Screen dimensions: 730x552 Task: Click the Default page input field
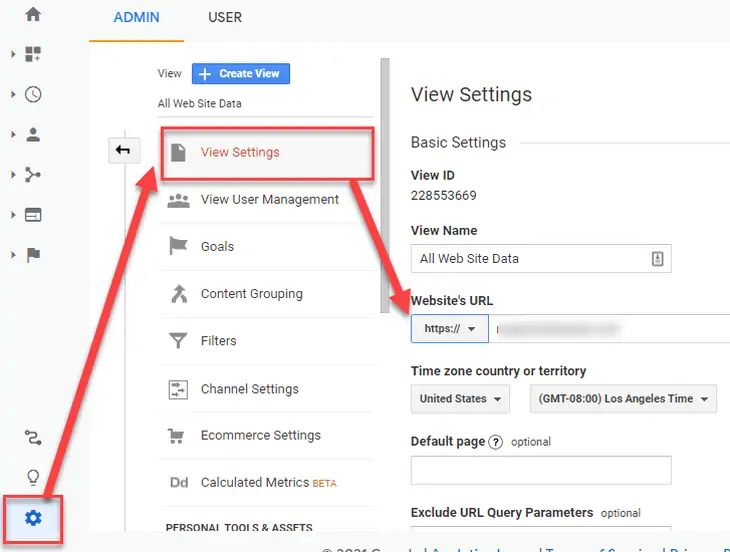(540, 470)
